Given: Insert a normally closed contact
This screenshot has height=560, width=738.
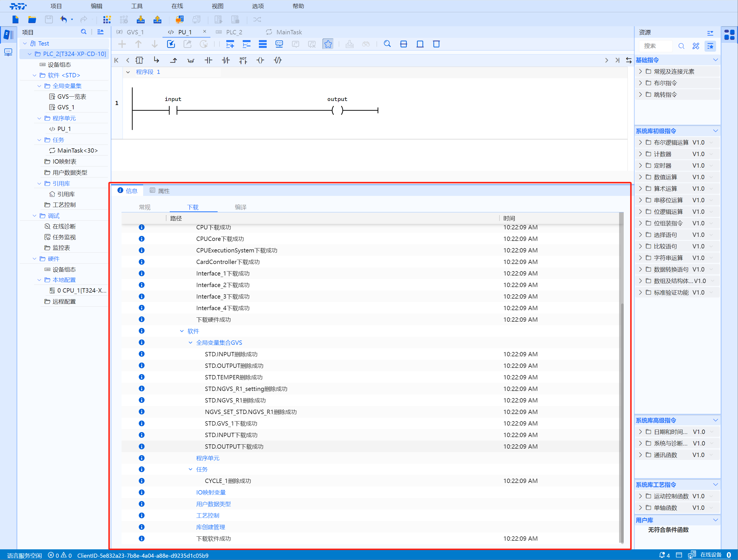Looking at the screenshot, I should (x=225, y=60).
